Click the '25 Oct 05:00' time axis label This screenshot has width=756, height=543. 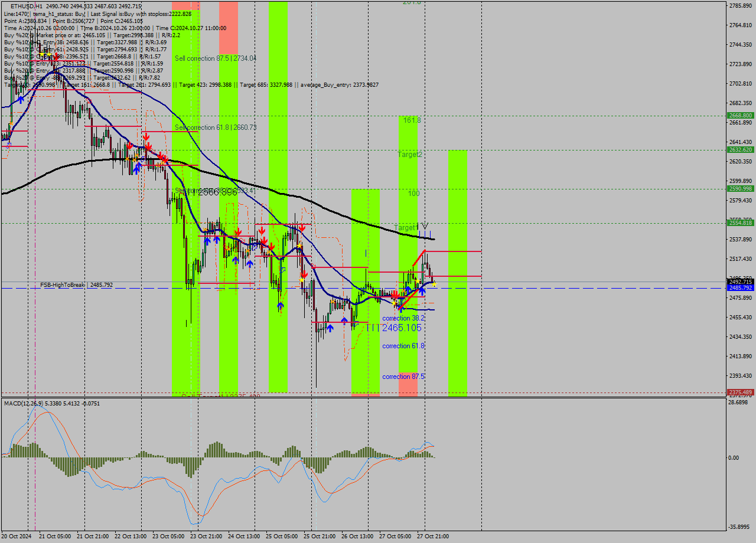[282, 537]
